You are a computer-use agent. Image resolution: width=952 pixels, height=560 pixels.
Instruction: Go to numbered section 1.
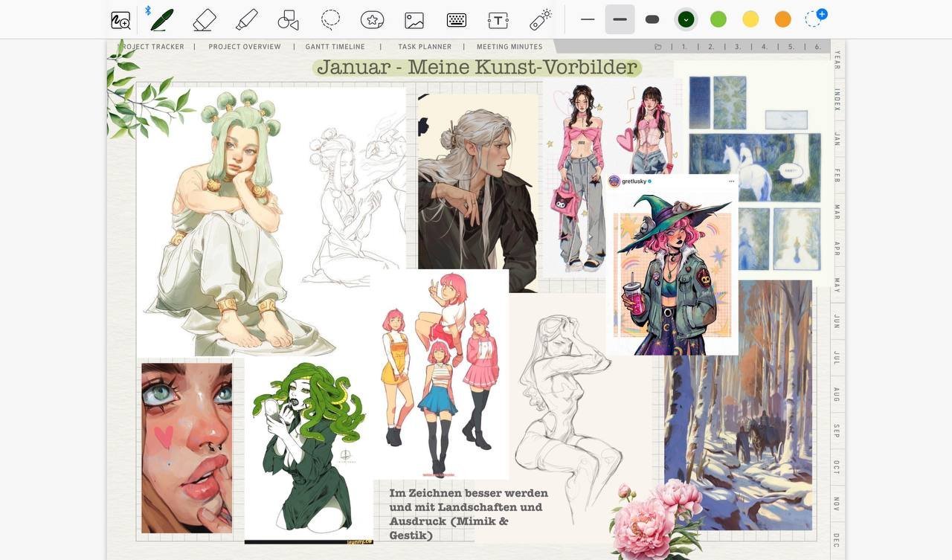pyautogui.click(x=685, y=47)
